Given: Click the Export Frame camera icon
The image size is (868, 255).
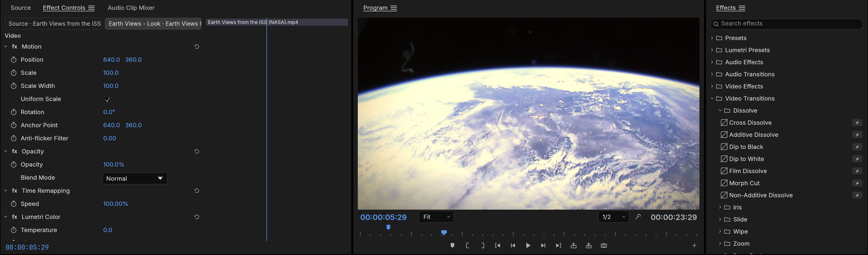Looking at the screenshot, I should [x=604, y=246].
